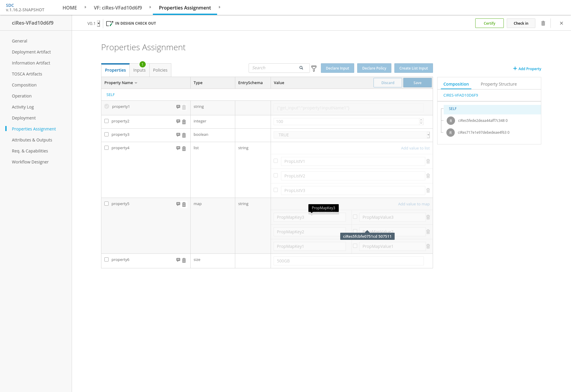The image size is (571, 392).
Task: Tick the property5 checkbox
Action: coord(106,204)
